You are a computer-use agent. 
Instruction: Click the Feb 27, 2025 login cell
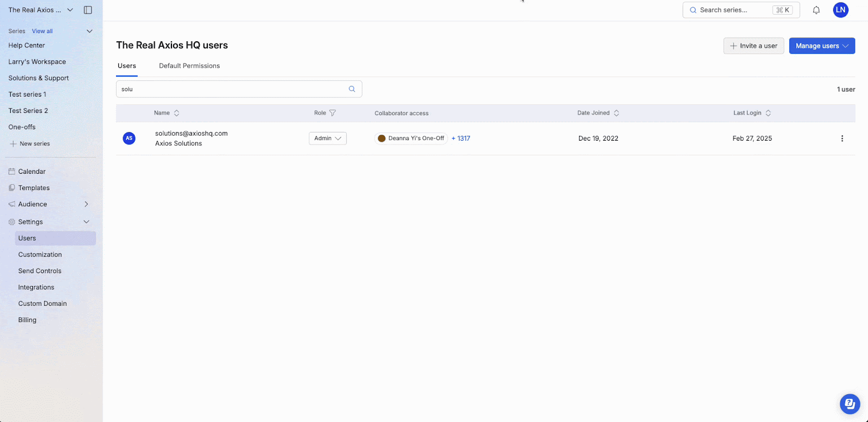point(752,138)
